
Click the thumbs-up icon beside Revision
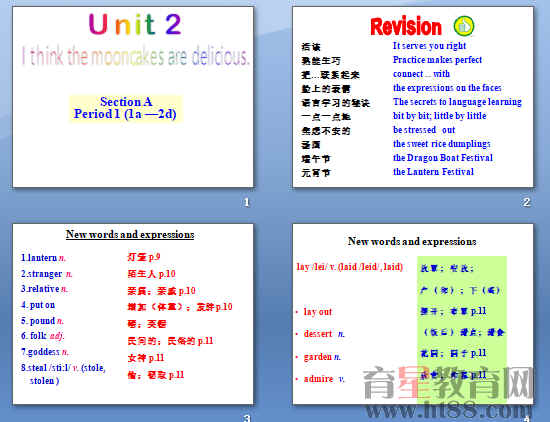(464, 26)
